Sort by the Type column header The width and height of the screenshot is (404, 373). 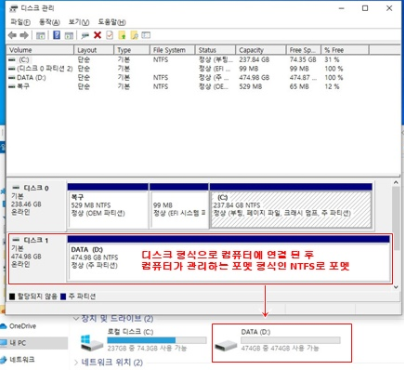(132, 50)
